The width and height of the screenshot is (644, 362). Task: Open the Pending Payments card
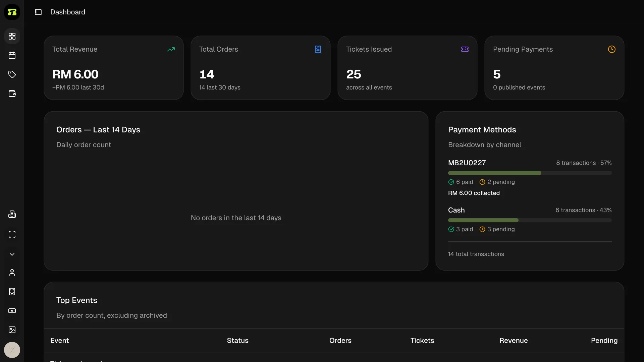point(554,68)
